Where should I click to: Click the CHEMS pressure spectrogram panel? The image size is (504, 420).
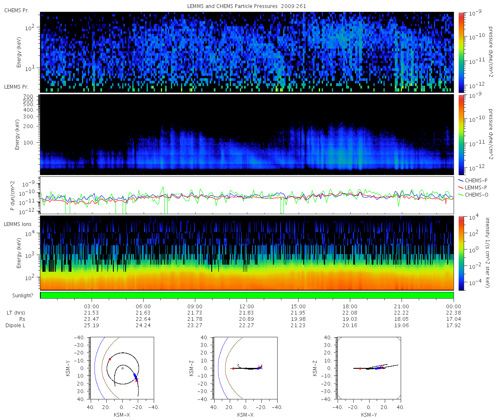pyautogui.click(x=247, y=52)
